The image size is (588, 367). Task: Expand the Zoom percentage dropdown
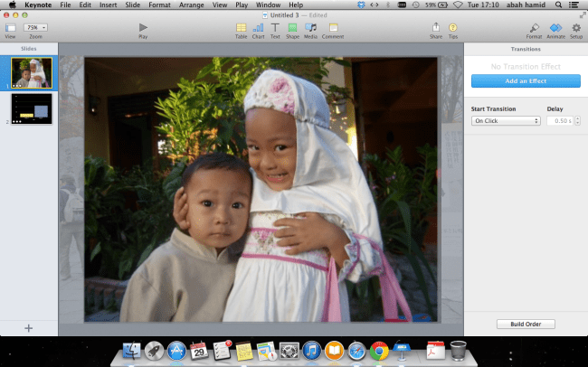point(36,28)
